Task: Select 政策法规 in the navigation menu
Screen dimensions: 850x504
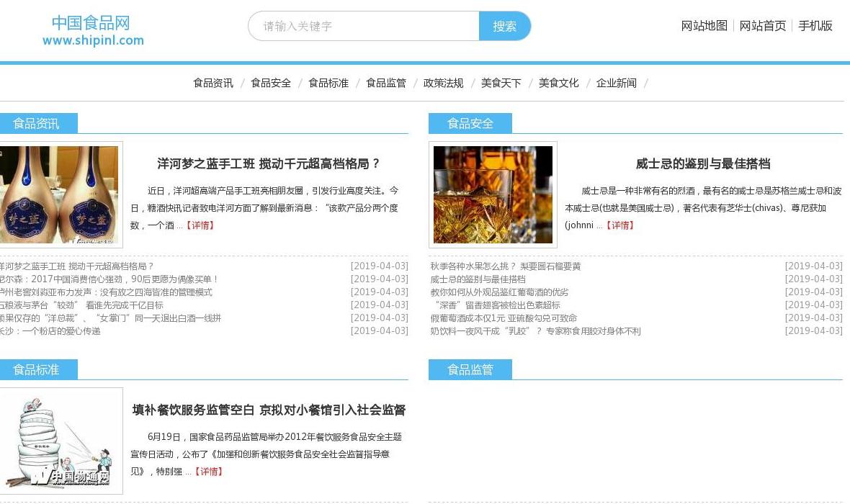Action: pos(443,83)
